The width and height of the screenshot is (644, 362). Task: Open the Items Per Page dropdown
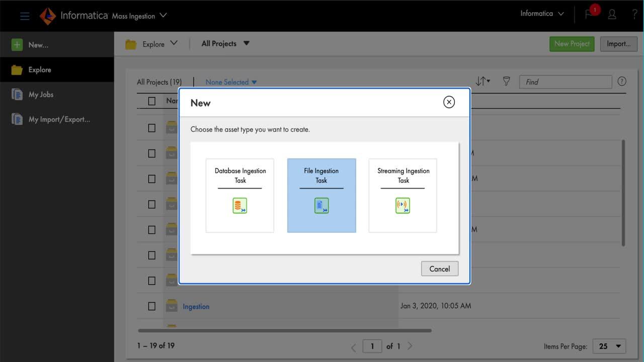pos(609,346)
